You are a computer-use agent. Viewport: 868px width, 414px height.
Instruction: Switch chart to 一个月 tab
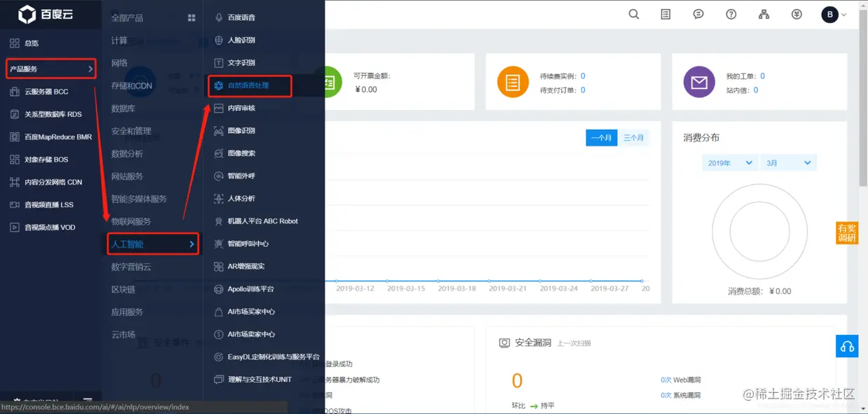click(x=602, y=138)
